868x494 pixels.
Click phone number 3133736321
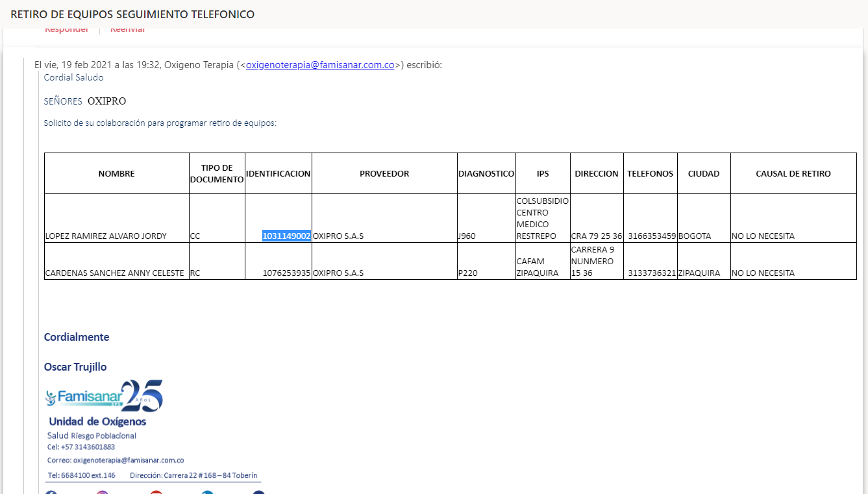[652, 273]
